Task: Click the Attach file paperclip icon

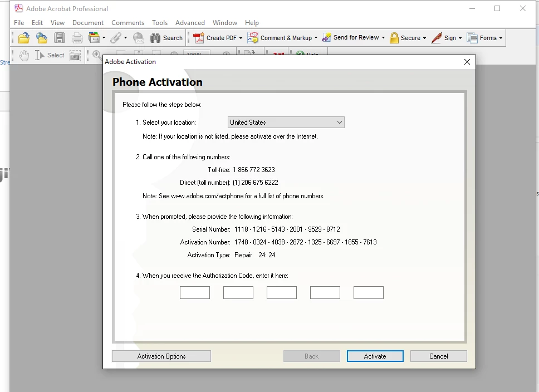Action: (x=116, y=38)
